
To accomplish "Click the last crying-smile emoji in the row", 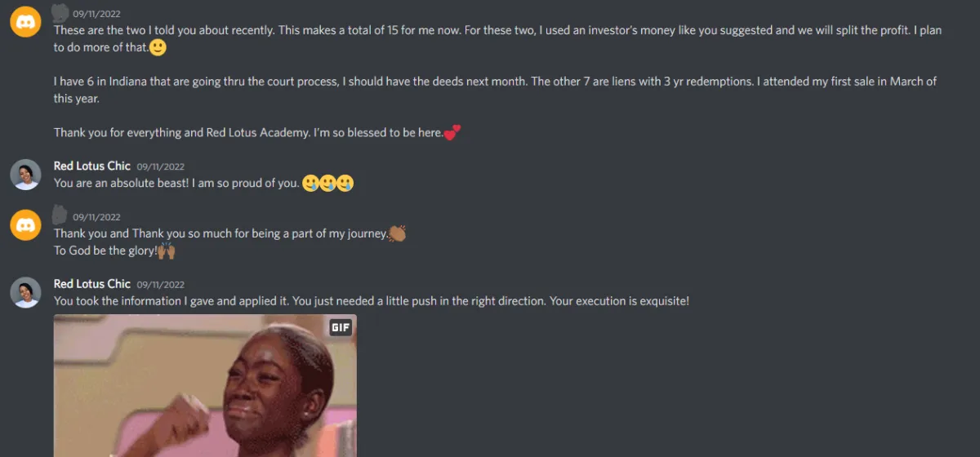I will point(345,183).
